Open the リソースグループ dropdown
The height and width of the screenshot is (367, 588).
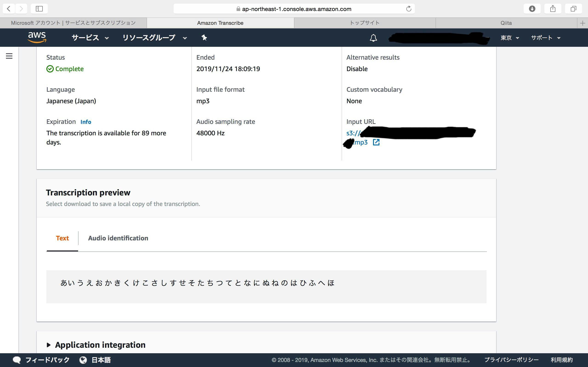point(154,38)
